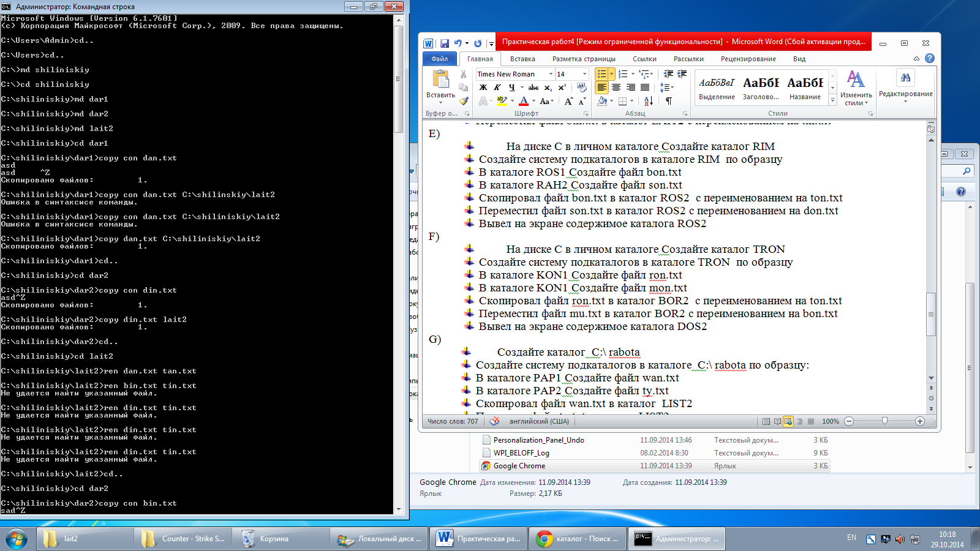Screen dimensions: 980x551
Task: Align text left
Action: tap(602, 88)
